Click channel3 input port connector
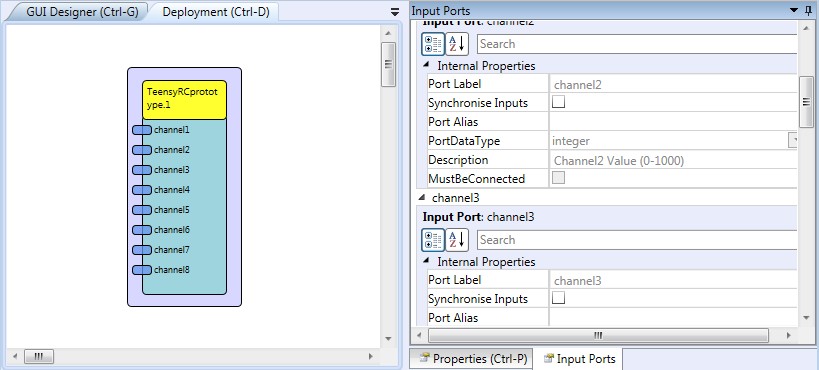Viewport: 819px width, 370px height. point(142,170)
